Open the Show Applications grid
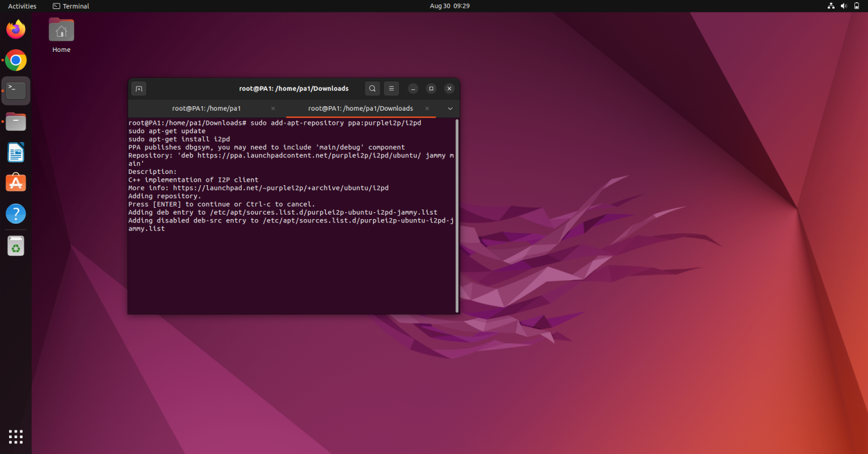The height and width of the screenshot is (454, 868). 15,436
